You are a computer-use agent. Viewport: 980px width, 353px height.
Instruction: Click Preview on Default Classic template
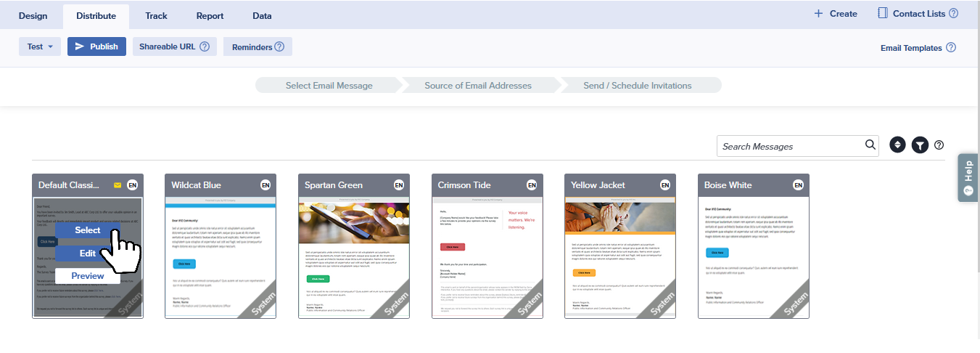pyautogui.click(x=87, y=276)
